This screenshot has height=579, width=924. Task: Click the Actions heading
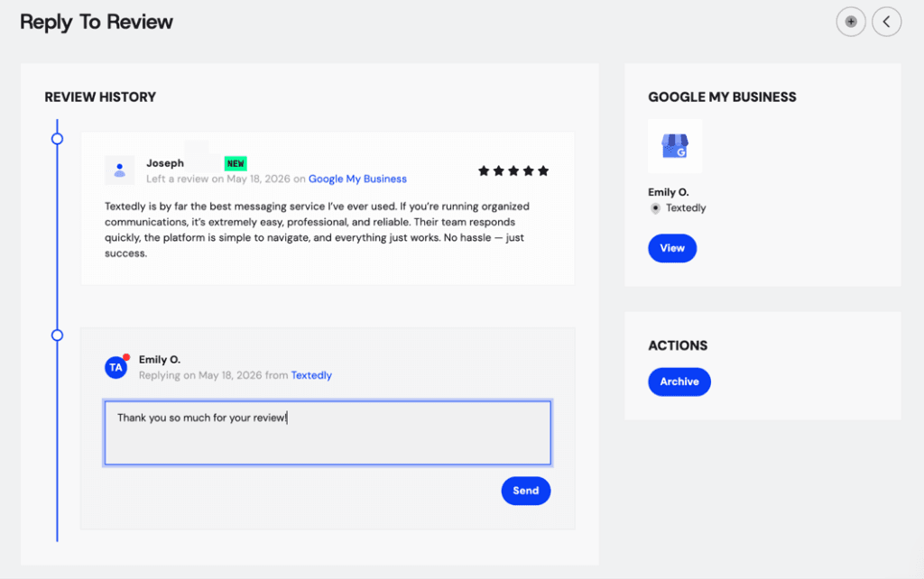click(x=678, y=345)
